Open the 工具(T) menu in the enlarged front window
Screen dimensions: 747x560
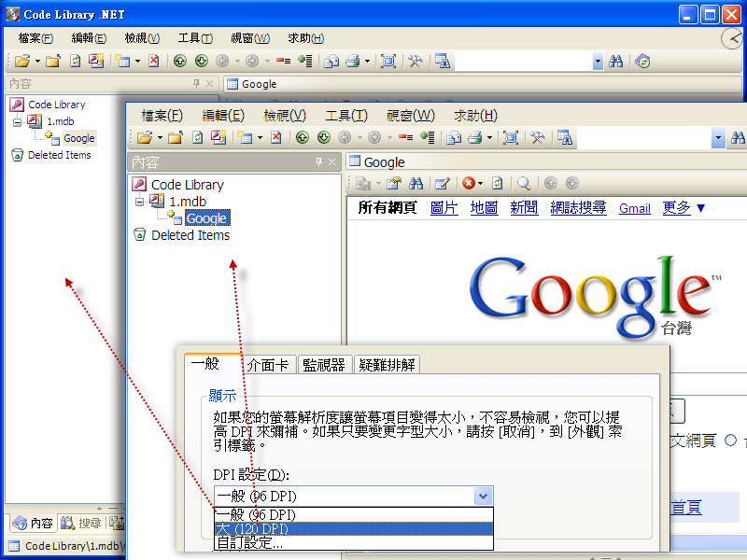[346, 115]
